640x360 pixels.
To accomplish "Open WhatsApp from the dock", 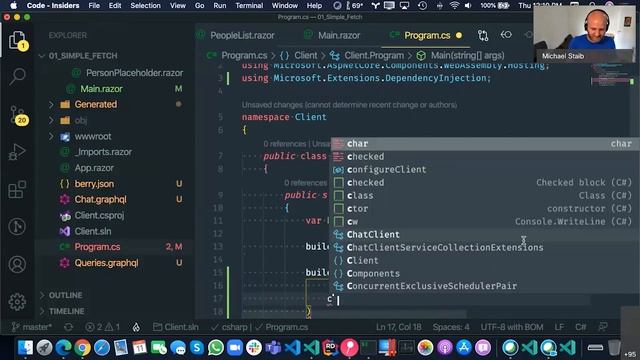I will 216,348.
